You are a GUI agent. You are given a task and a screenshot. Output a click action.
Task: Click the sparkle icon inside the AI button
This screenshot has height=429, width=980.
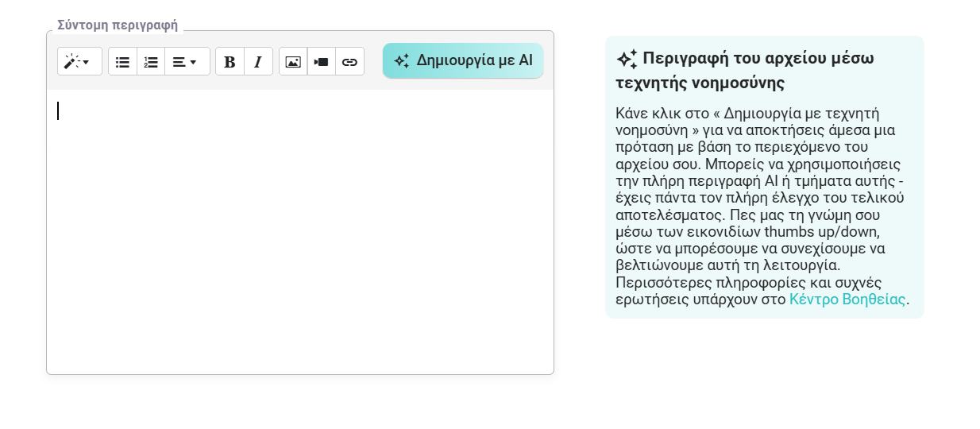402,61
